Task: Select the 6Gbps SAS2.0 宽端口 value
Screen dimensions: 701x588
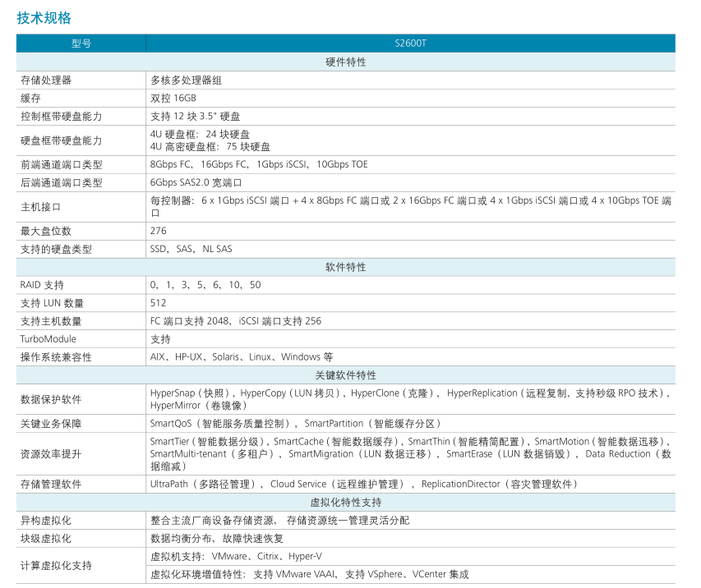Action: (196, 182)
